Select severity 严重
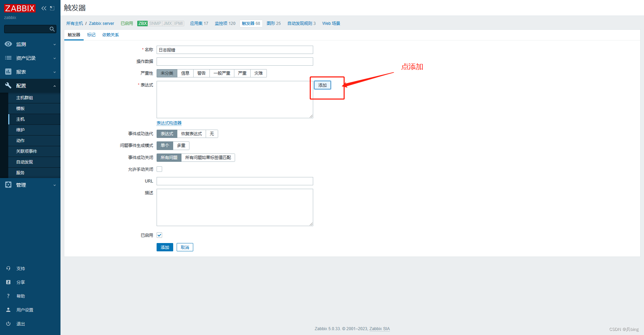The height and width of the screenshot is (335, 644). (x=242, y=73)
